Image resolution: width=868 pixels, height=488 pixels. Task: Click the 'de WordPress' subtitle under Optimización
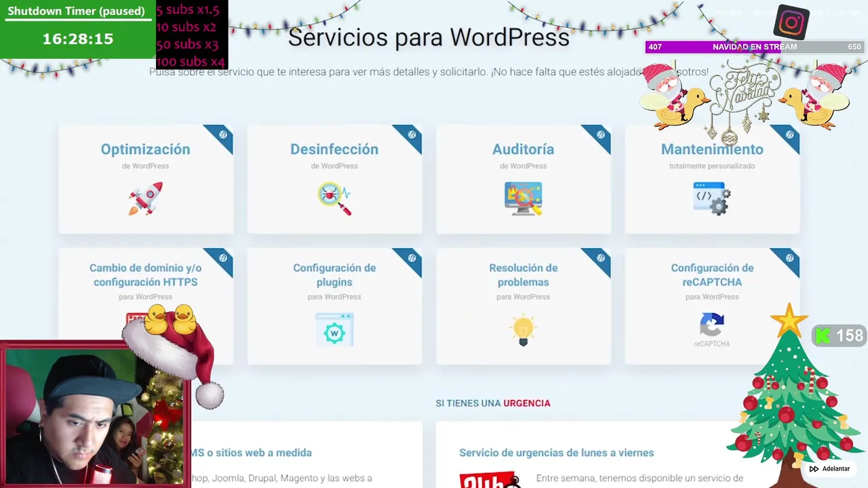pyautogui.click(x=145, y=166)
